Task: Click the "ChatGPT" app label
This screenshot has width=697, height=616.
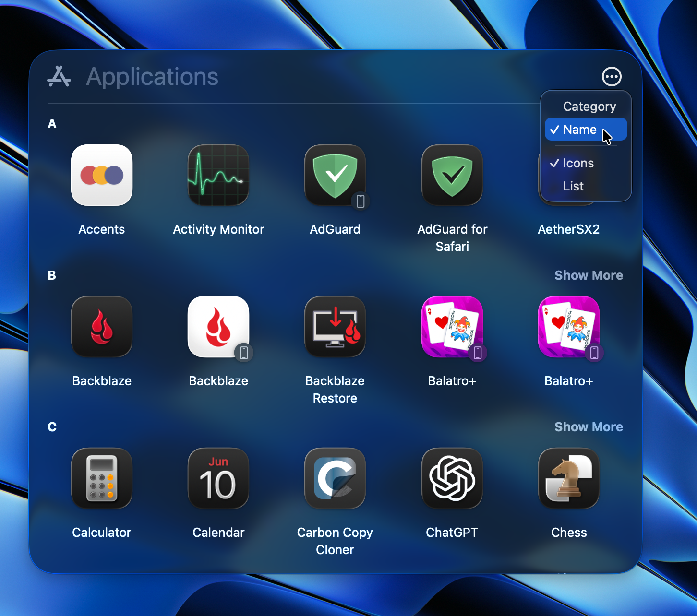Action: (452, 533)
